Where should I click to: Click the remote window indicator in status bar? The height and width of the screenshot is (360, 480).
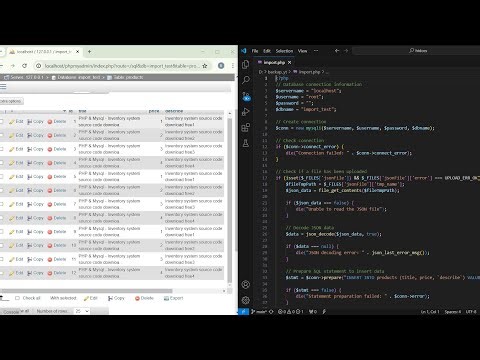click(x=243, y=311)
